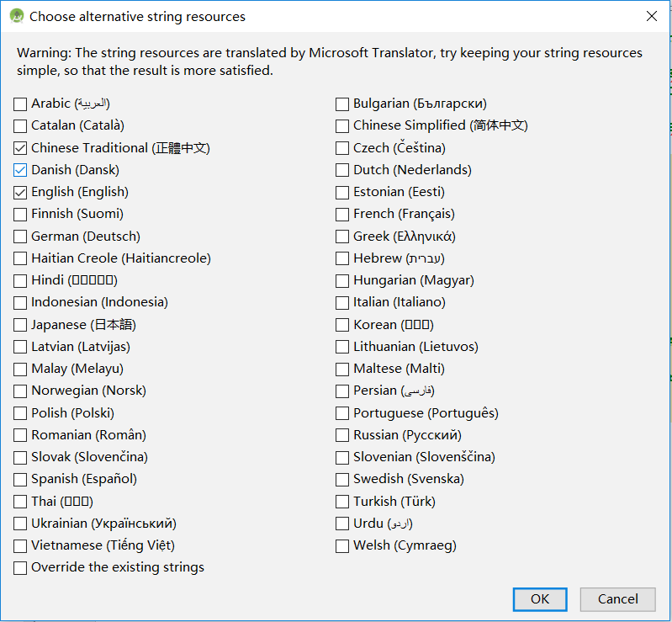Tick the Indonesian (Indonesia) checkbox
The height and width of the screenshot is (622, 672).
coord(20,303)
